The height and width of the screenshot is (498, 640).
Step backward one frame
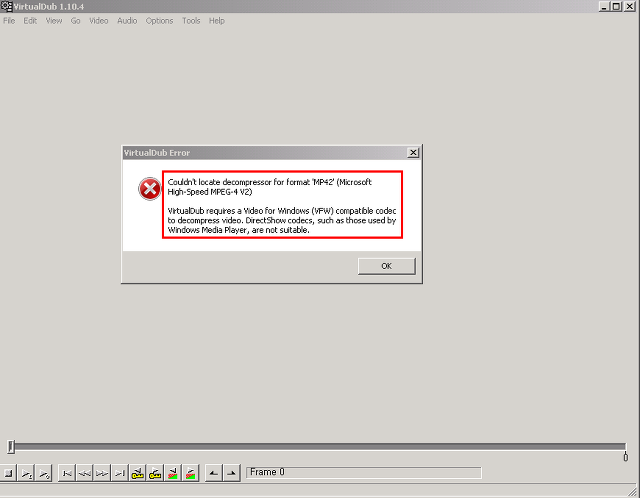coord(84,474)
